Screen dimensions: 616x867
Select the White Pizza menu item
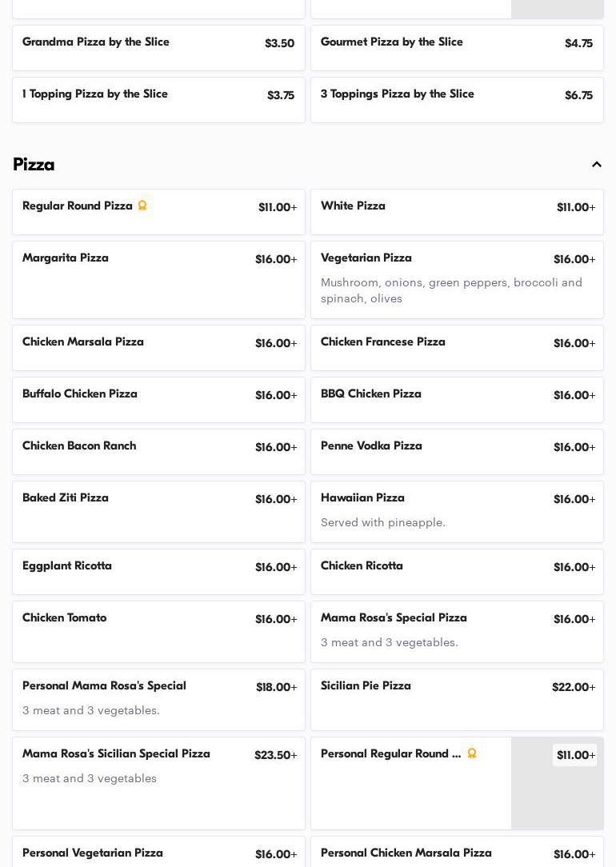[457, 212]
